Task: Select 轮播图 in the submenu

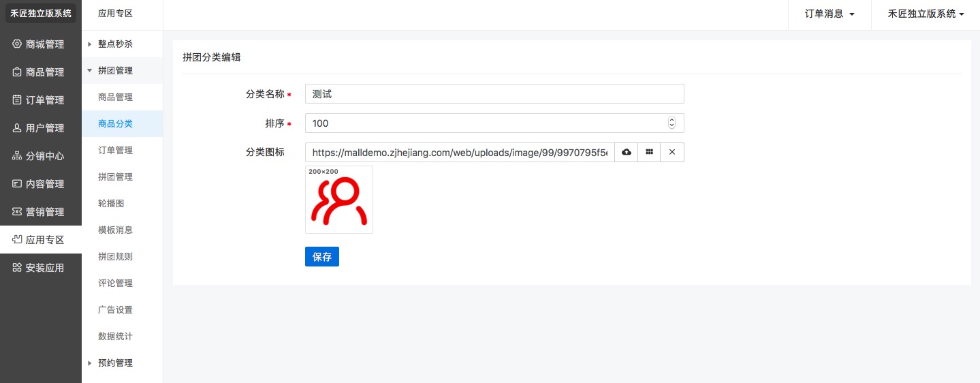Action: 111,203
